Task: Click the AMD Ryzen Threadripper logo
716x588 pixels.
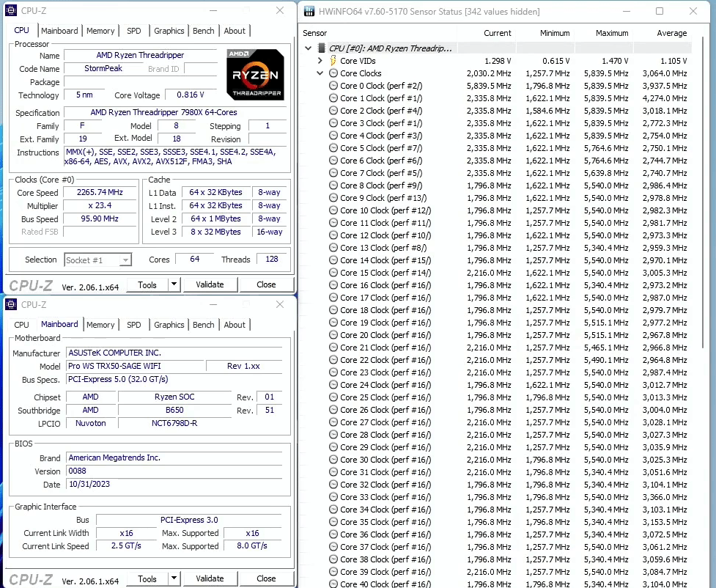Action: (255, 75)
